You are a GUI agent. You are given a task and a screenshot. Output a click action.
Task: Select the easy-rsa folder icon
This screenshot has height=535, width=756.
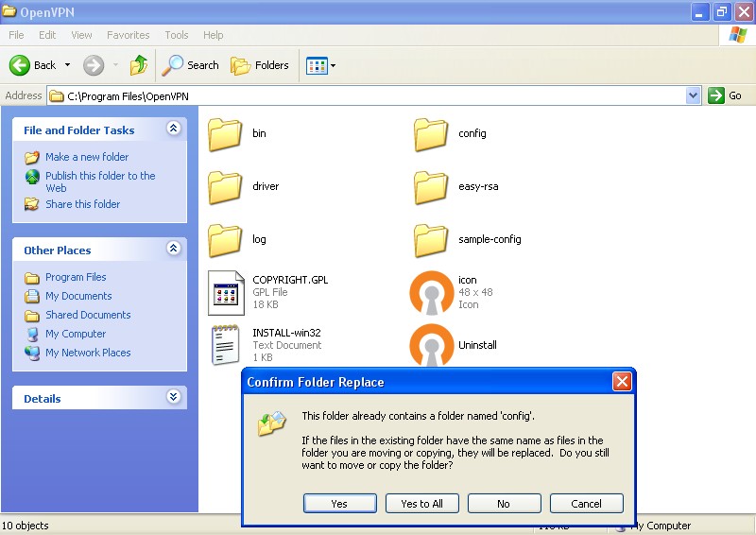[431, 187]
